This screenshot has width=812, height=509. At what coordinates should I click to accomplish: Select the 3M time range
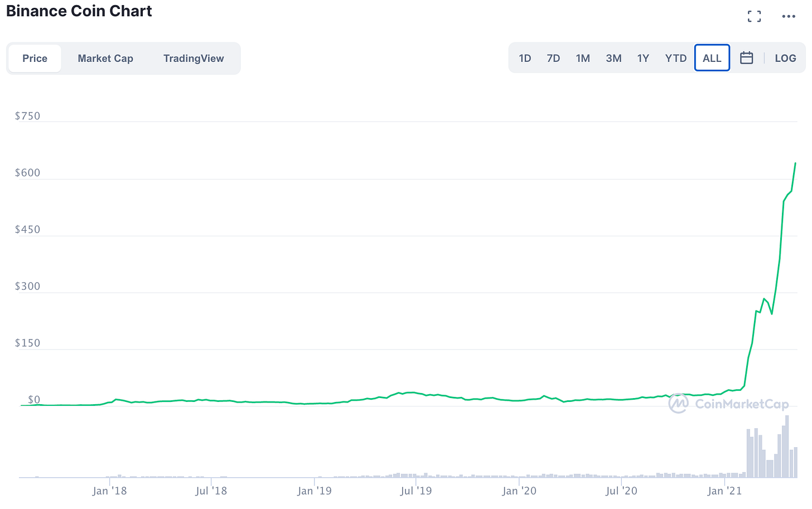coord(613,58)
